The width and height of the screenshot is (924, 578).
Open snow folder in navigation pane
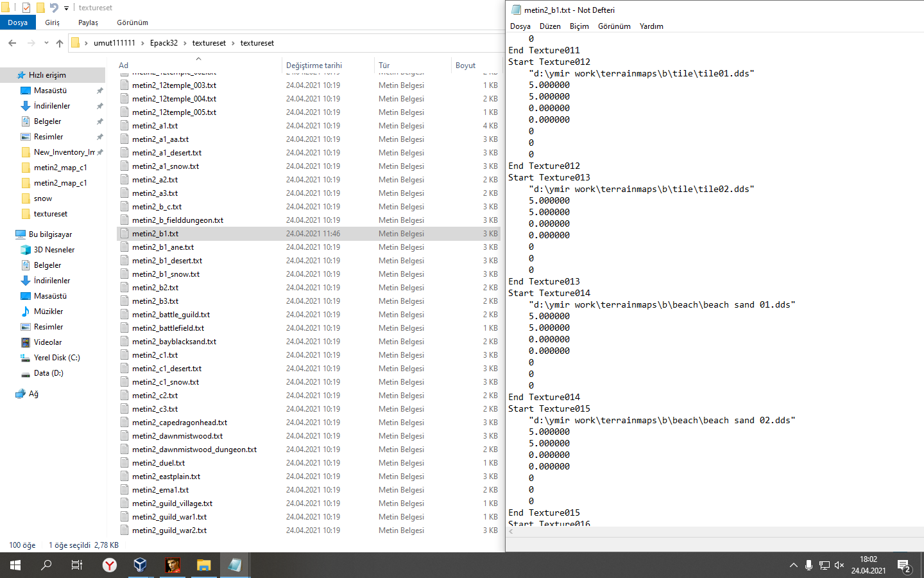coord(43,198)
